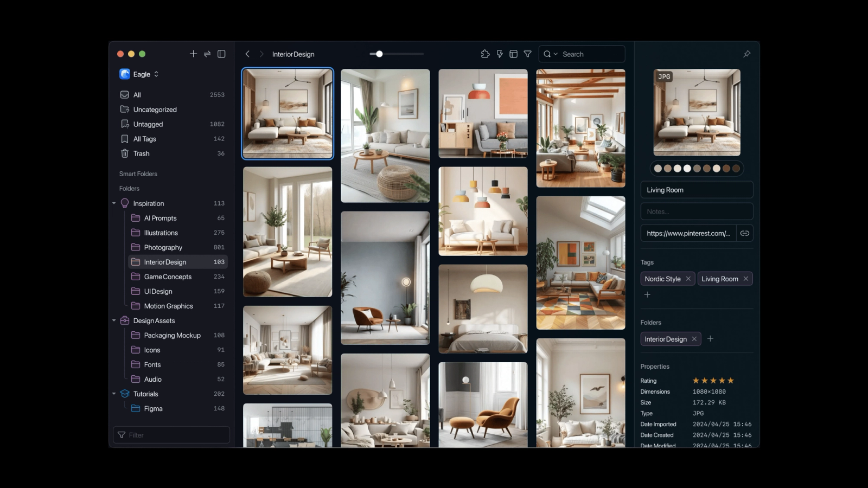Remove the Nordic Style tag
868x488 pixels.
click(x=688, y=279)
